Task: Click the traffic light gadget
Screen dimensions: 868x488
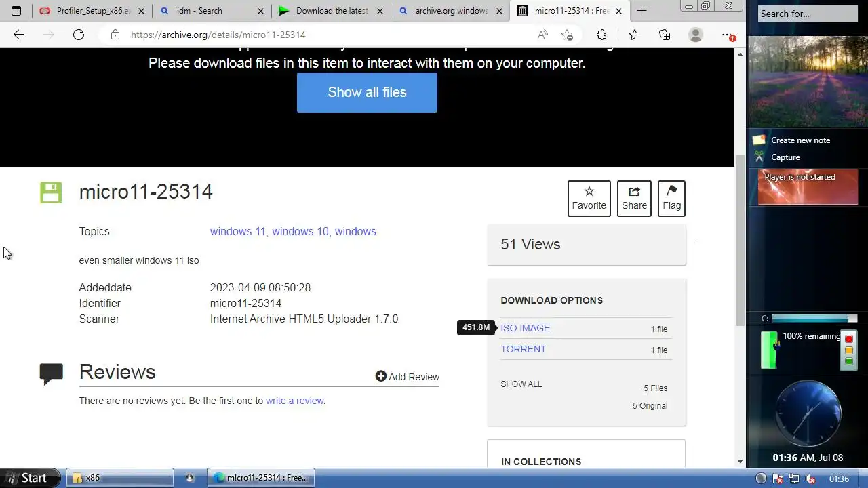Action: (x=848, y=350)
